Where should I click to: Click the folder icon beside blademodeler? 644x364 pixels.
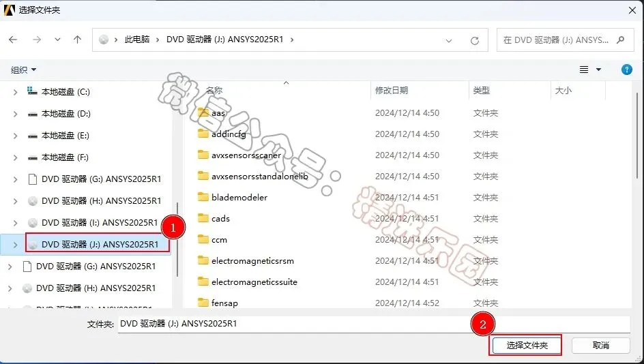click(x=203, y=197)
